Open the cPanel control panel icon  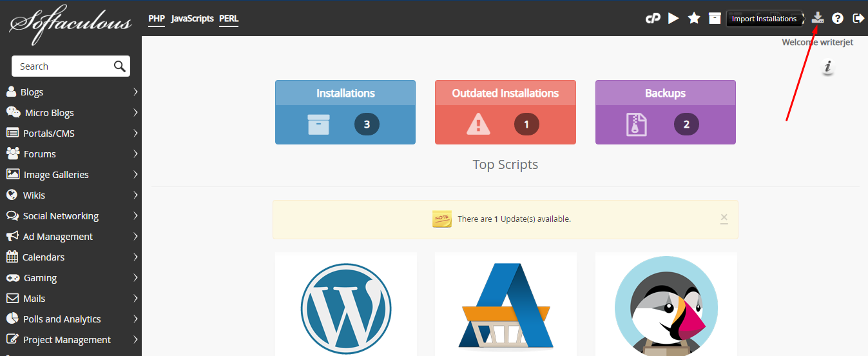[x=653, y=19]
